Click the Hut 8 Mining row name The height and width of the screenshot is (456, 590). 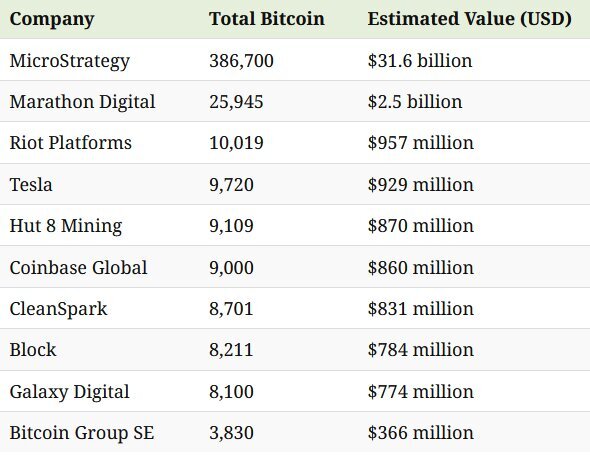66,226
